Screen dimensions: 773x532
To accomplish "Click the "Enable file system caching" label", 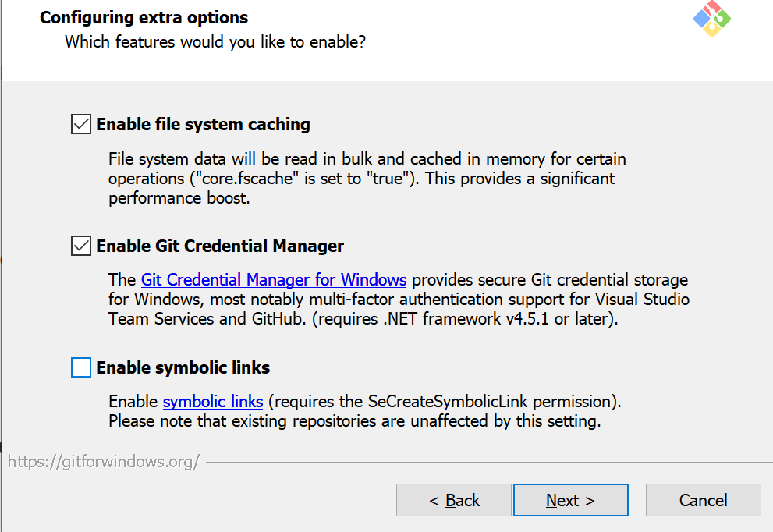I will [x=203, y=124].
